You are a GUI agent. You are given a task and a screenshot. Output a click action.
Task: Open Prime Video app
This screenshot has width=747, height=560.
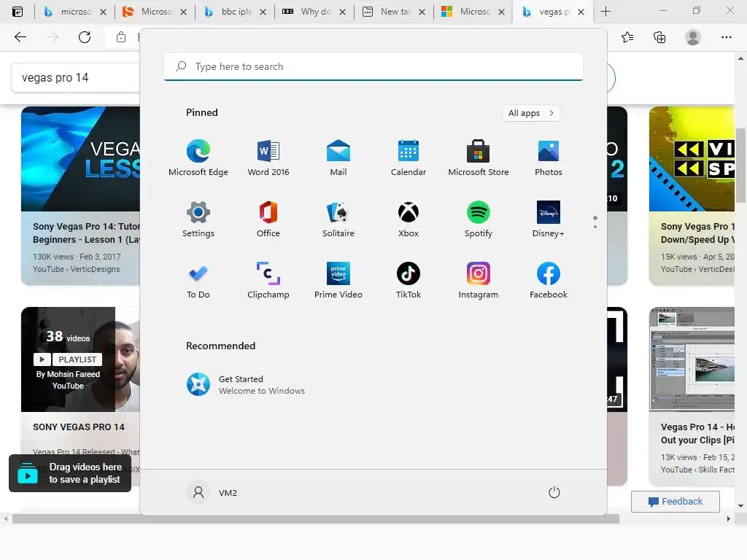click(338, 281)
